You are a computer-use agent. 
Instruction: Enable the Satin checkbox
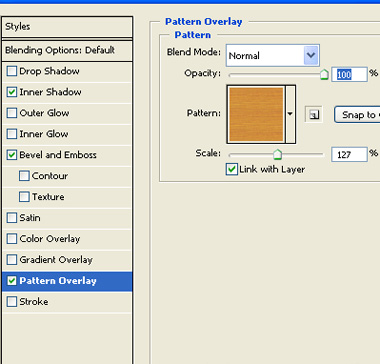tap(12, 218)
